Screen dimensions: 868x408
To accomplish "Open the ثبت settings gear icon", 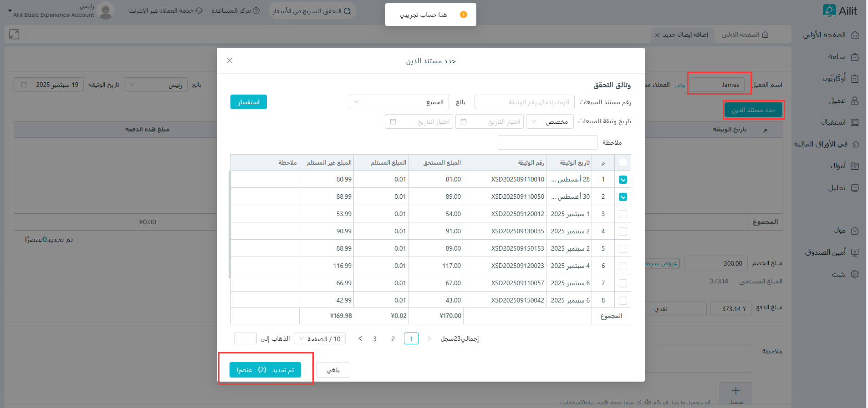I will pyautogui.click(x=855, y=274).
